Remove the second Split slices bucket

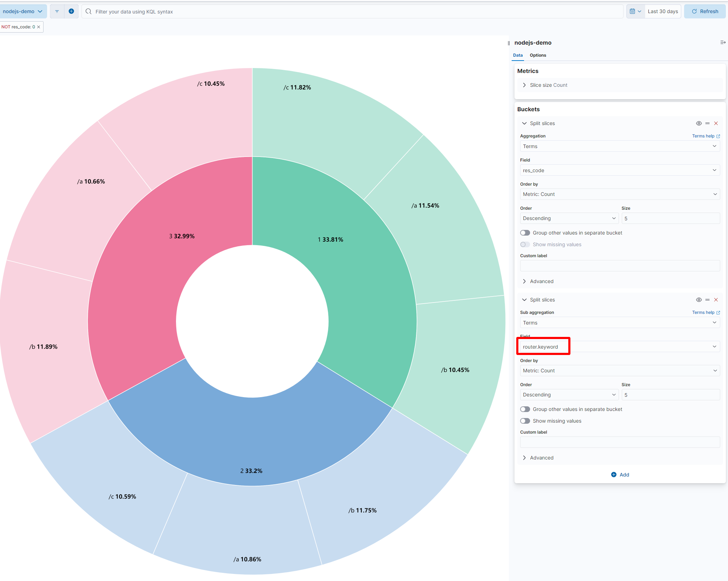click(716, 300)
